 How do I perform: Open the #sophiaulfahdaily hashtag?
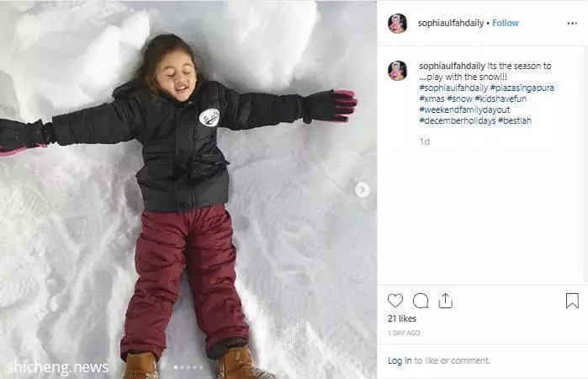453,88
